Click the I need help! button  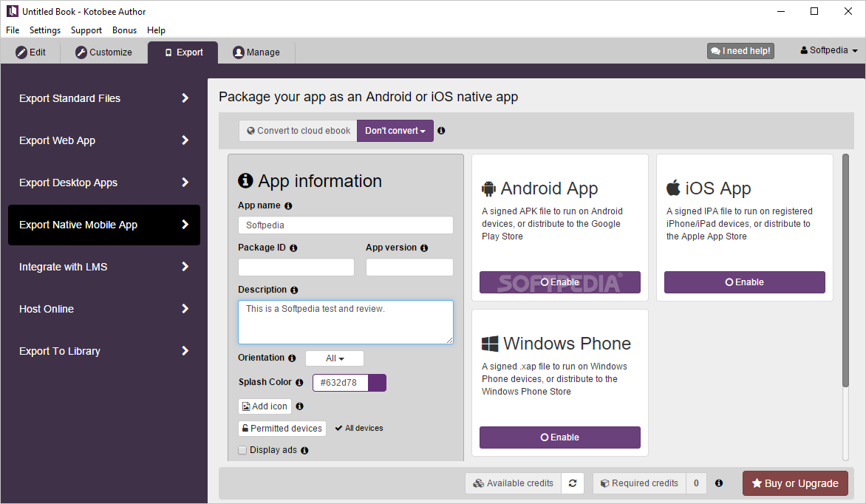point(740,51)
